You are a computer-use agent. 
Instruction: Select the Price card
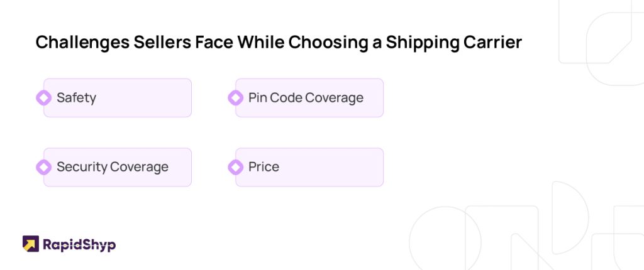309,167
